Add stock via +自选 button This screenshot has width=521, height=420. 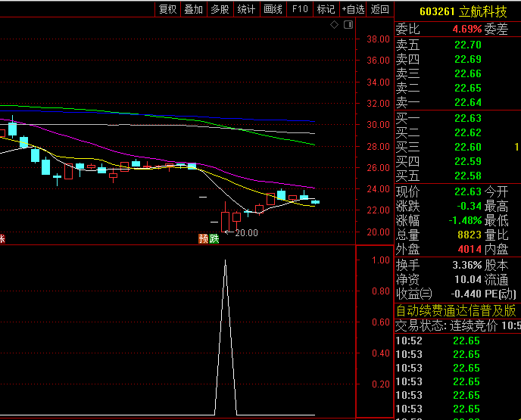[353, 9]
